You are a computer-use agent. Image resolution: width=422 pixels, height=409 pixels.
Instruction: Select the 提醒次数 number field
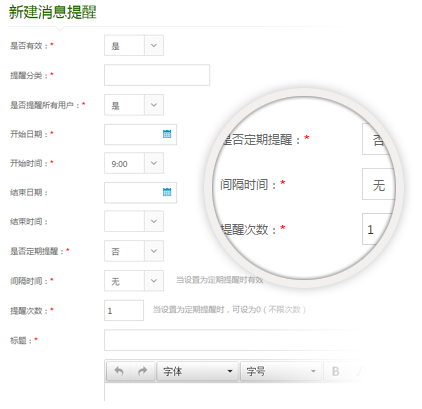tap(124, 310)
